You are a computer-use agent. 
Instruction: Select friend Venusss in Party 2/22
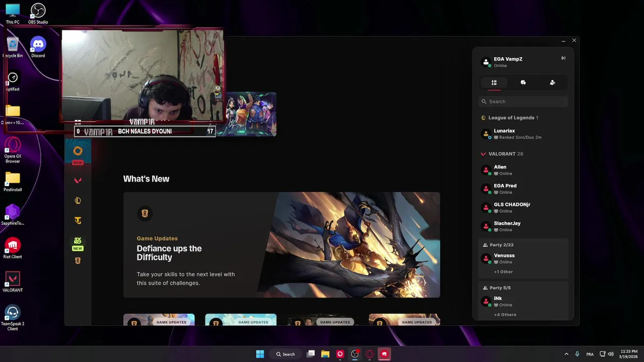pos(523,258)
